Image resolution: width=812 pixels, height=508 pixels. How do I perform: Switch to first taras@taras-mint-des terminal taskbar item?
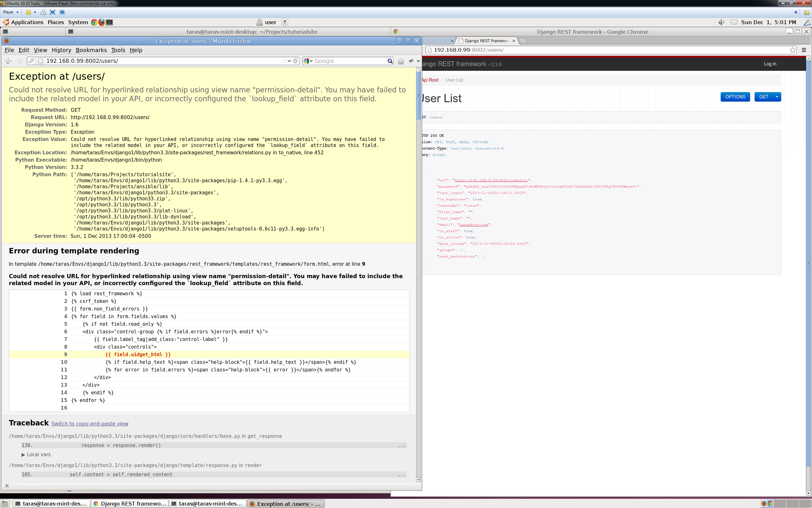[52, 503]
